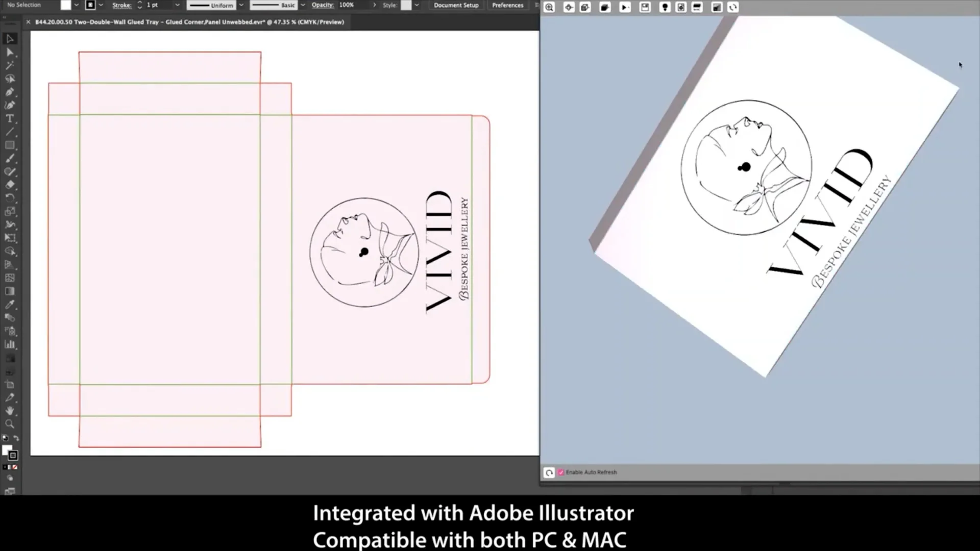Open the Uniform stroke profile dropdown
The image size is (980, 551).
point(241,5)
